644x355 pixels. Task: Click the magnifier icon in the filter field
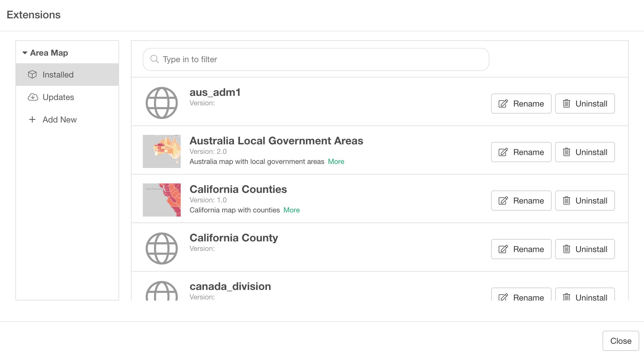point(155,59)
